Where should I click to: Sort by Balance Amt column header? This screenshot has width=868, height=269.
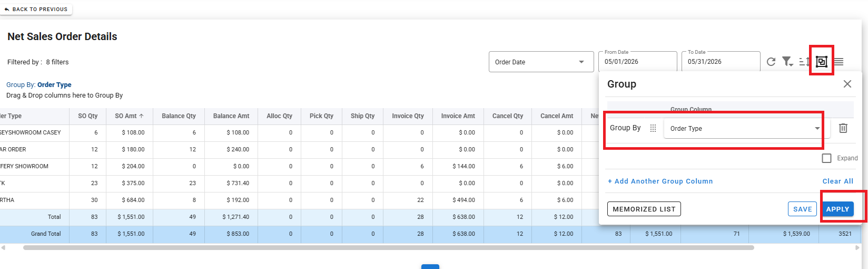point(231,116)
